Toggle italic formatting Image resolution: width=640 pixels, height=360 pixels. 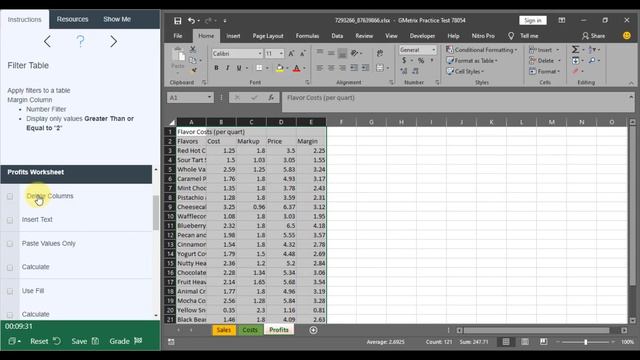coord(227,68)
